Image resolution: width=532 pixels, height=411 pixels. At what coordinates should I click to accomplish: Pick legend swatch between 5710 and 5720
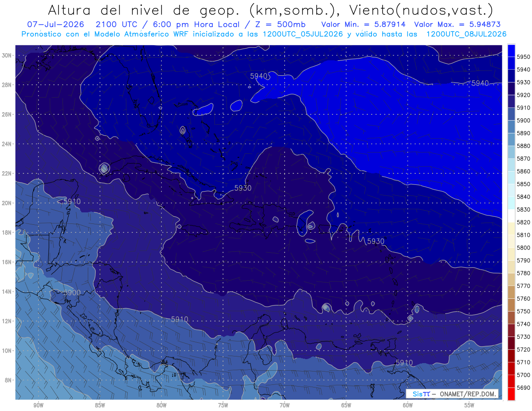(511, 356)
